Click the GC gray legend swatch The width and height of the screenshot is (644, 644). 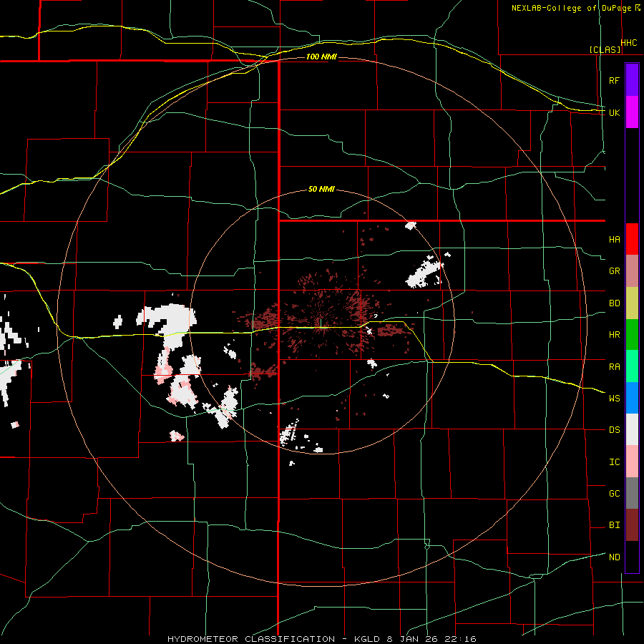(x=632, y=493)
